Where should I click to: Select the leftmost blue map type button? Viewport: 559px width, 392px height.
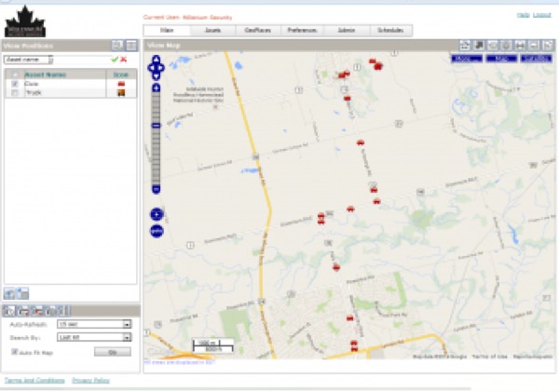pos(467,59)
